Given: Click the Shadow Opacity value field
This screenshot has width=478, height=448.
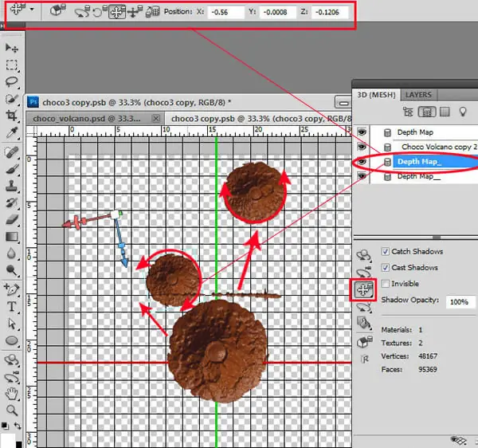Looking at the screenshot, I should pyautogui.click(x=460, y=302).
